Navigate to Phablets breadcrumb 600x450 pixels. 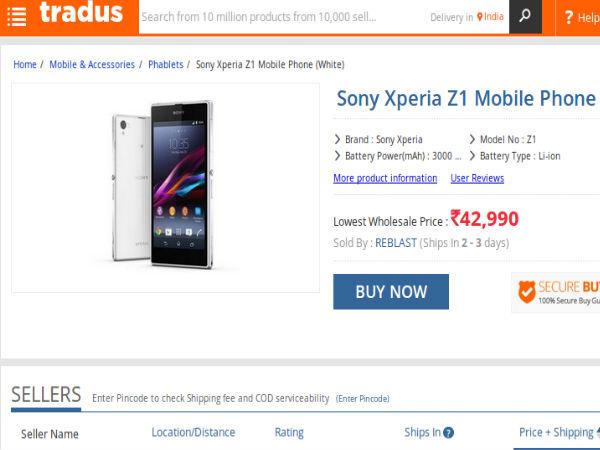click(166, 65)
